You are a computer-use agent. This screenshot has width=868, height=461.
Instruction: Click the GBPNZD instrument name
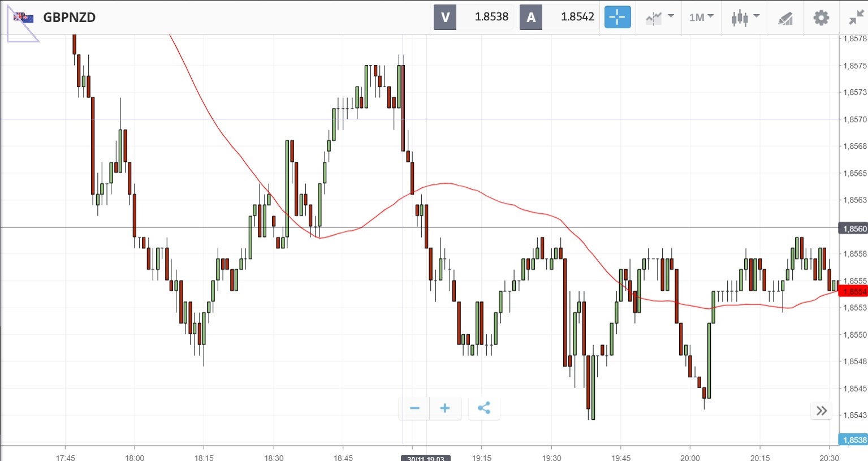70,18
